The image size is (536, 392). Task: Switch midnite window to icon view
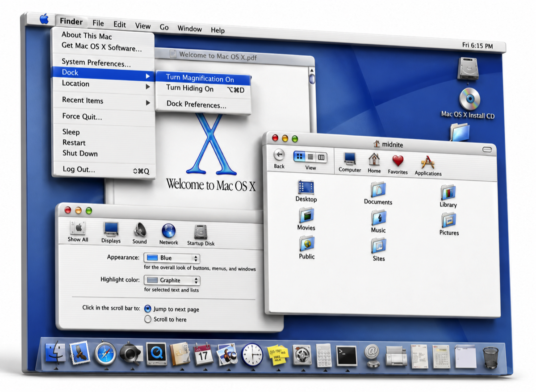(x=299, y=156)
